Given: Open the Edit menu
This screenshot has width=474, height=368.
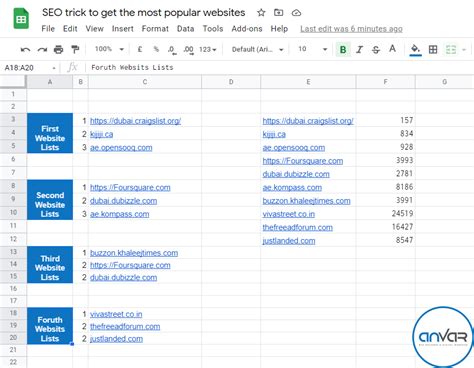Looking at the screenshot, I should pos(70,29).
